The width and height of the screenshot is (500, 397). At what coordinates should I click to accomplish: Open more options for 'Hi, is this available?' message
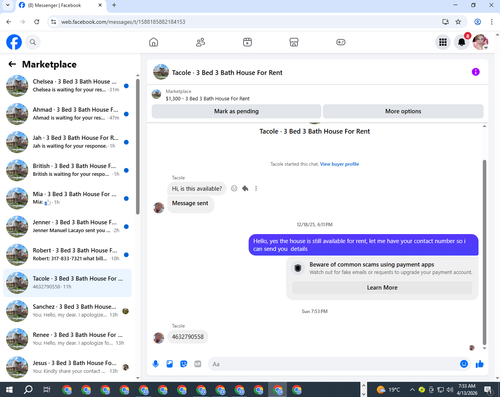(x=256, y=188)
